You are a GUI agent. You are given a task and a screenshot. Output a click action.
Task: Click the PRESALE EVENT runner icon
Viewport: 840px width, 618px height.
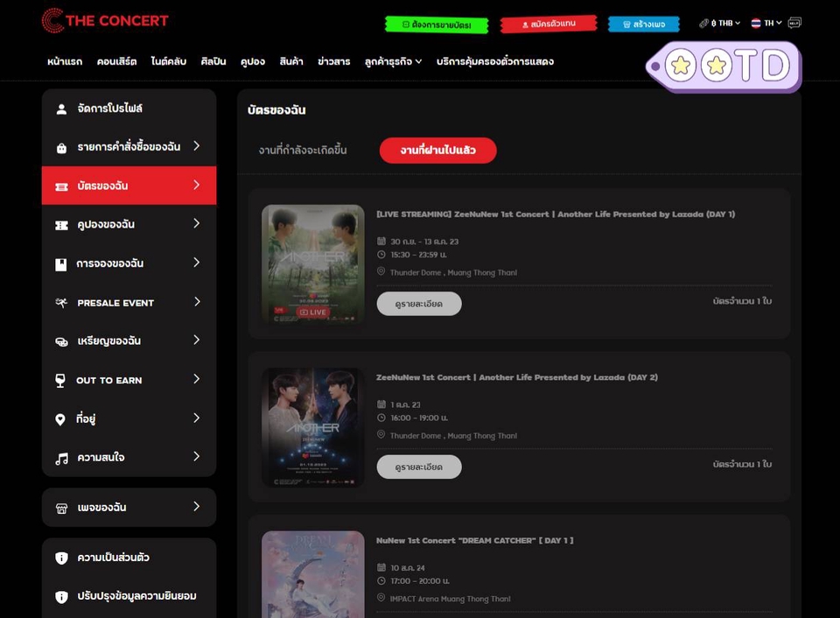click(x=61, y=303)
